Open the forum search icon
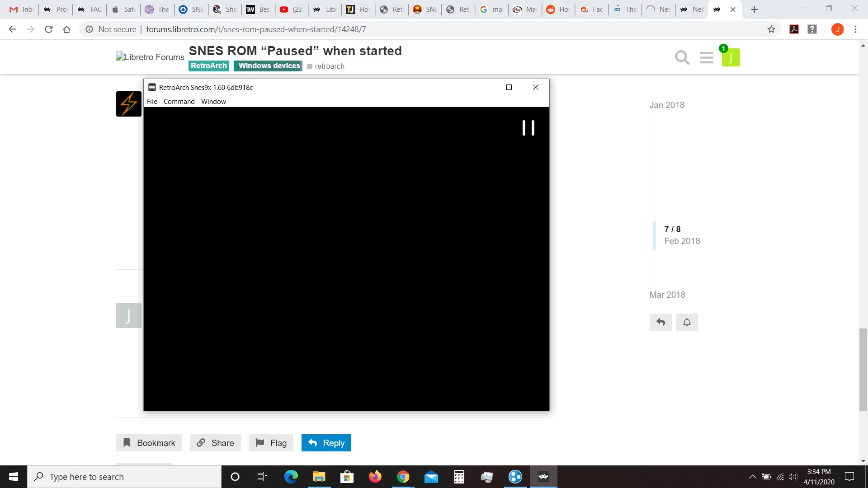 682,58
